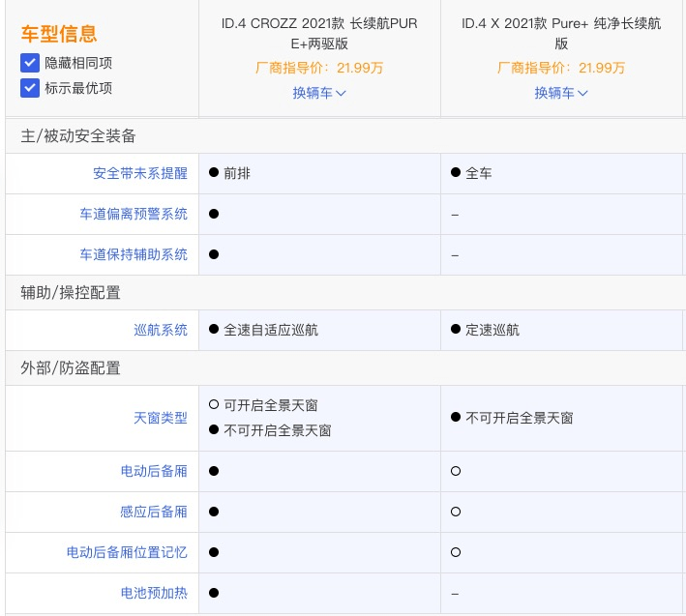Click the ID.4 X 厂商指导价 21.99万 price
The height and width of the screenshot is (616, 686).
pos(561,68)
